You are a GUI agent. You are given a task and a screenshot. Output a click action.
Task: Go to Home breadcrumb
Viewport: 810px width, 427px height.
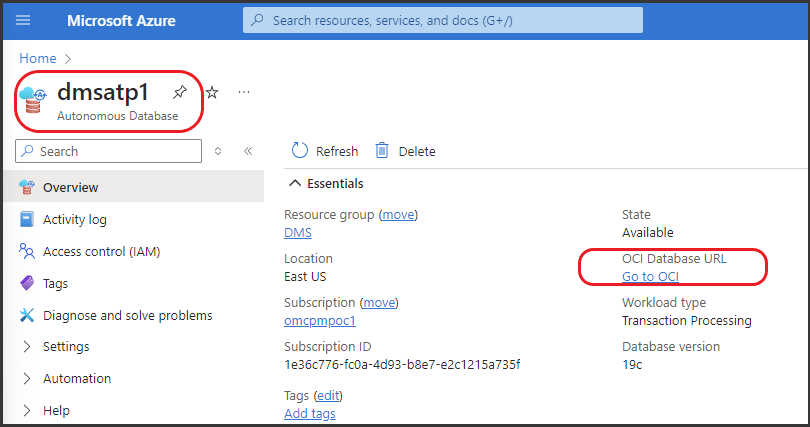pos(38,58)
